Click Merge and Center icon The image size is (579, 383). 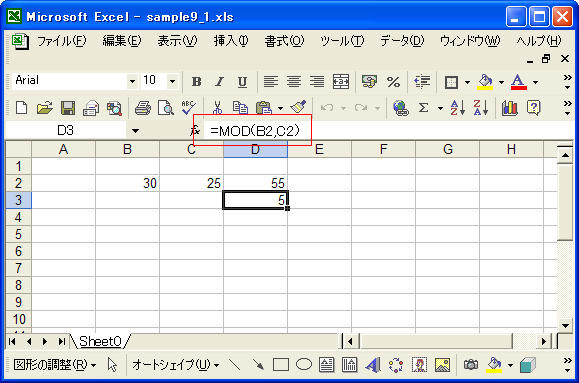pyautogui.click(x=340, y=82)
